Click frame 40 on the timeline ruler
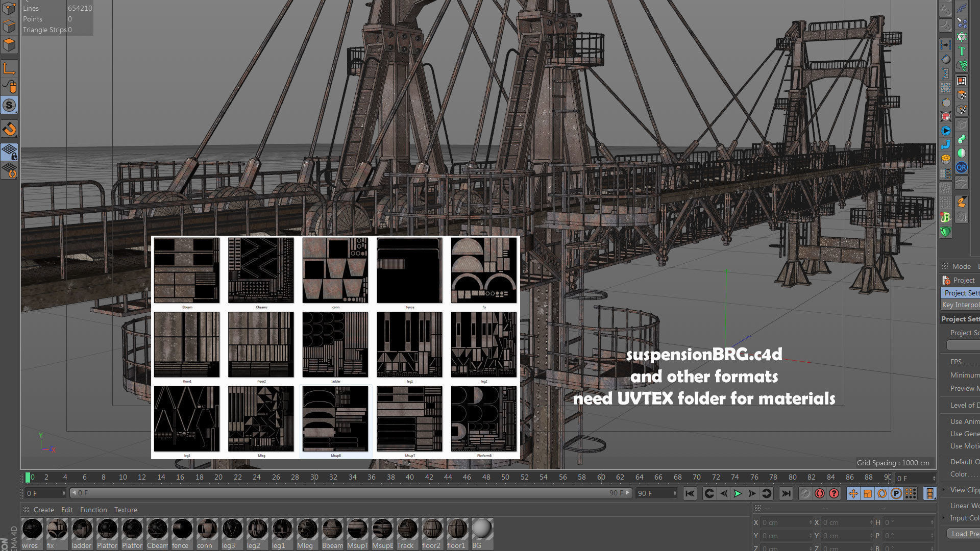 (x=410, y=478)
